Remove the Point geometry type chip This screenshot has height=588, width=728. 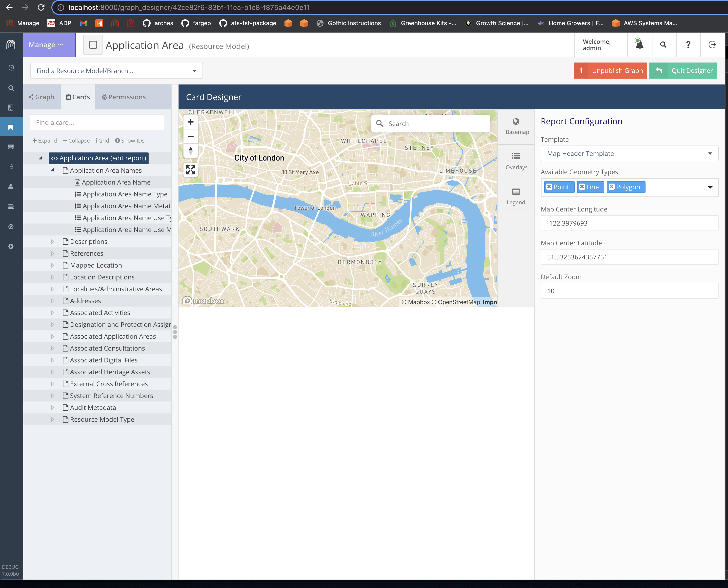(x=549, y=187)
